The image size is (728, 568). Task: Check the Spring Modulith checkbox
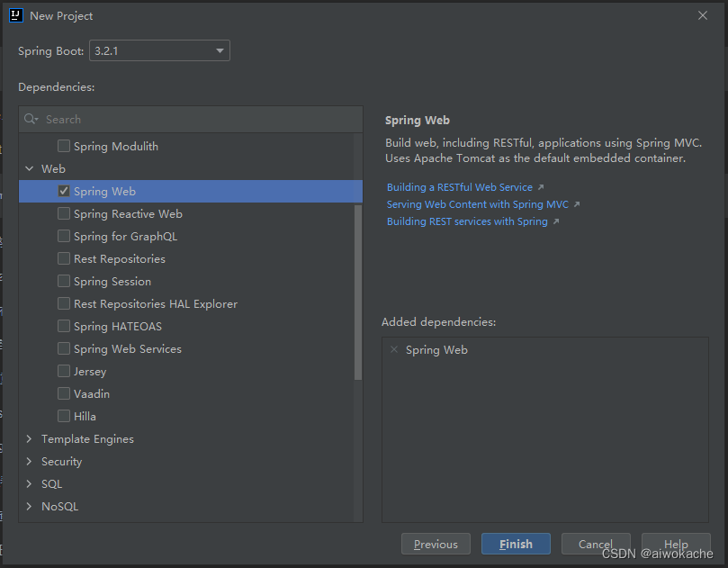tap(64, 146)
